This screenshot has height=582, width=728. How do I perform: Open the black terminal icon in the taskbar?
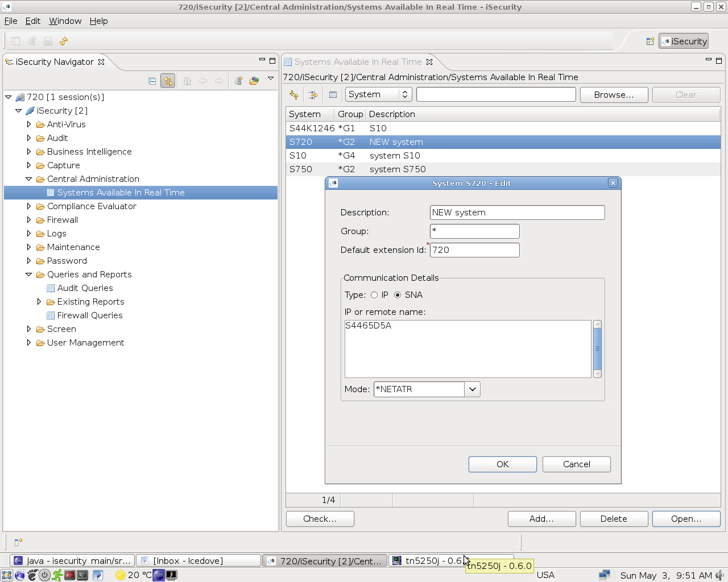click(x=82, y=575)
